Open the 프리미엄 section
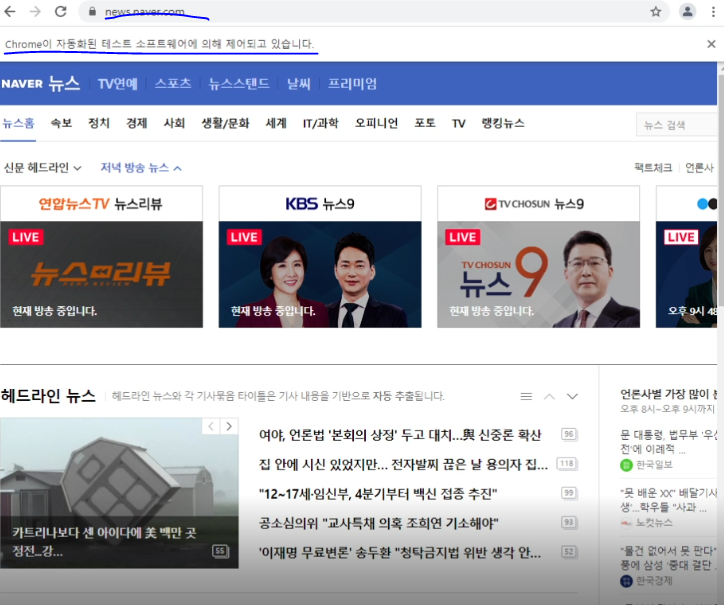724x605 pixels. click(352, 84)
